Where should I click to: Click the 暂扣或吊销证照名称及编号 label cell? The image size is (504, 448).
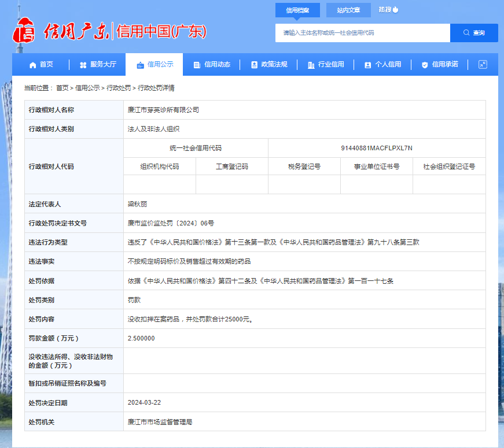(x=74, y=383)
